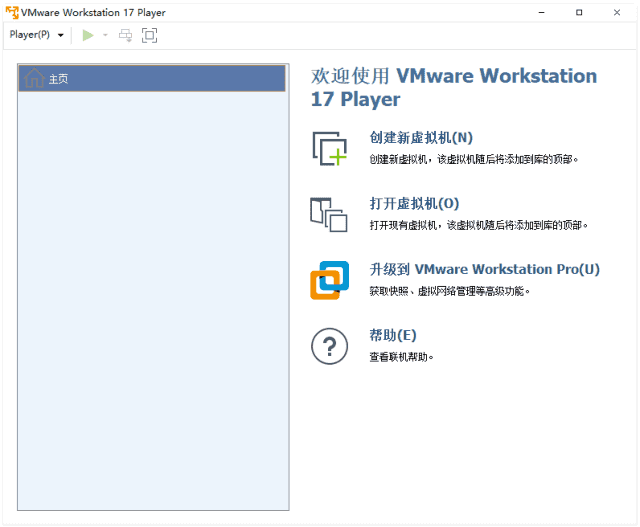Click 升级到 VMware Workstation Pro(U) link
This screenshot has width=640, height=527.
coord(484,269)
